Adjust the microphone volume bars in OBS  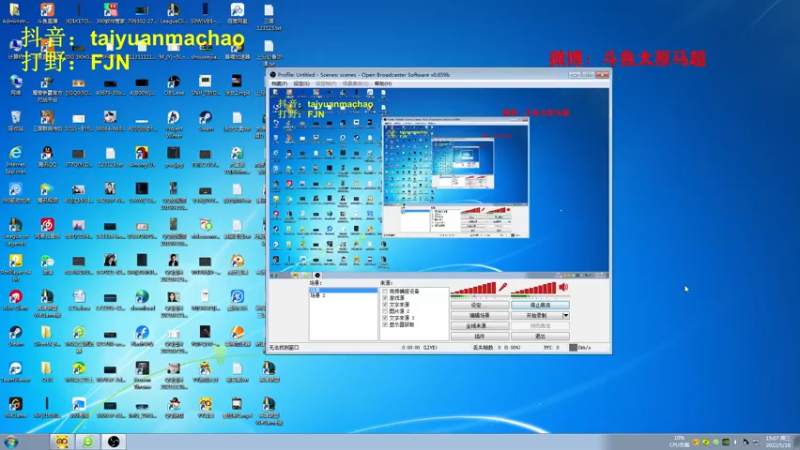point(473,289)
